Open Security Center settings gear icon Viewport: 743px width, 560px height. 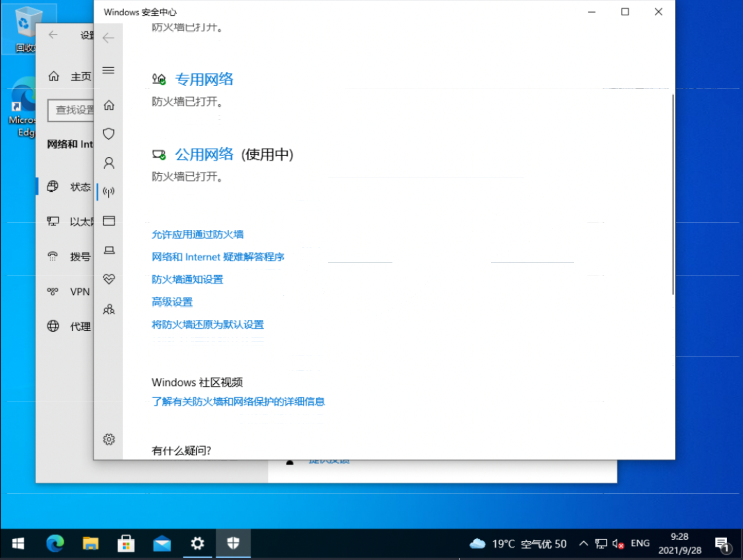coord(109,439)
